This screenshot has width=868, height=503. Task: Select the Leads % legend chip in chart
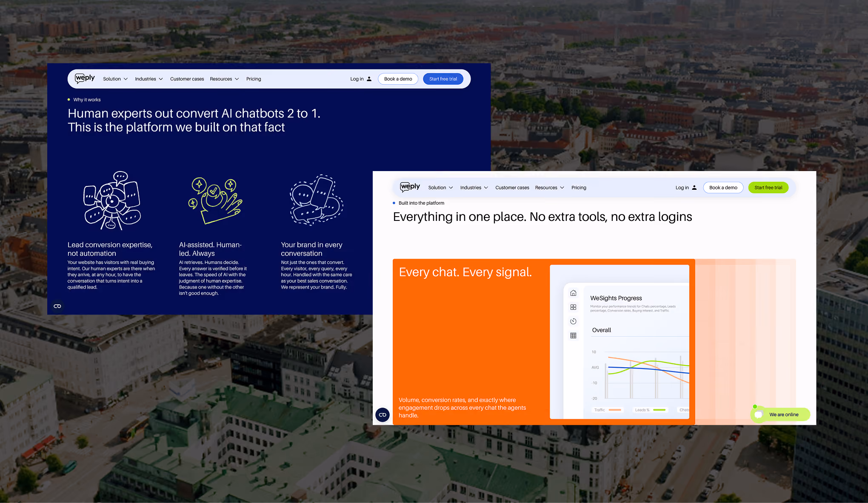pos(650,410)
